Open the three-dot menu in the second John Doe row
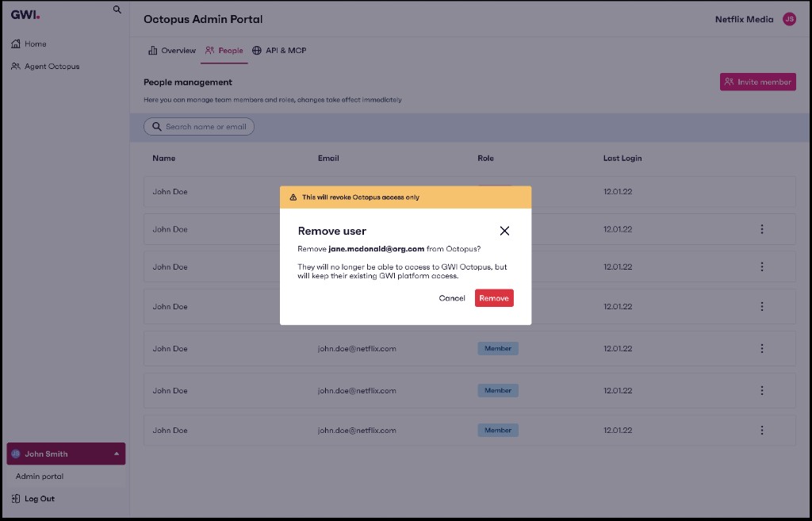The height and width of the screenshot is (521, 812). click(762, 229)
